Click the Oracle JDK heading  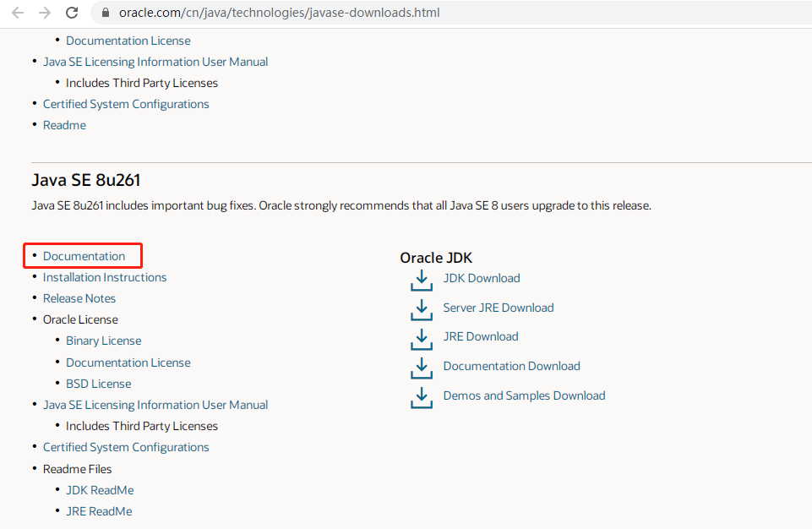pyautogui.click(x=436, y=258)
